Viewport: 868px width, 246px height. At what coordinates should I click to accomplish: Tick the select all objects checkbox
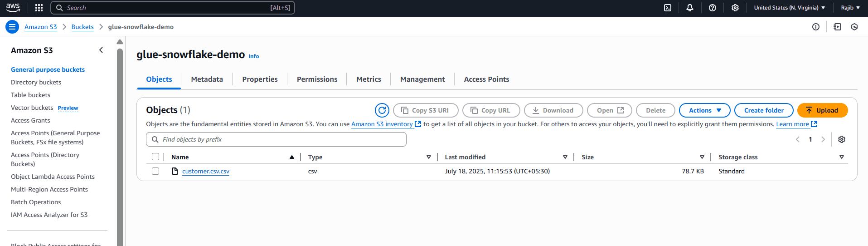tap(155, 157)
